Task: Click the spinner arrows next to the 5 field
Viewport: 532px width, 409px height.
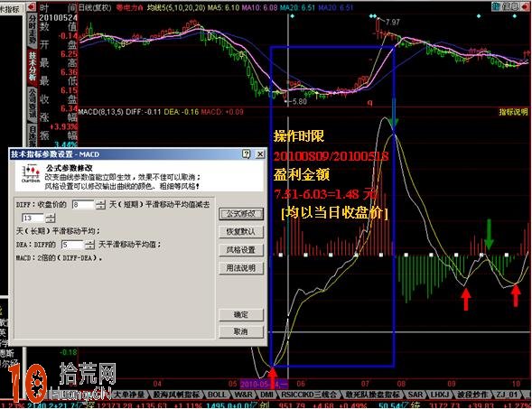Action: (x=89, y=245)
